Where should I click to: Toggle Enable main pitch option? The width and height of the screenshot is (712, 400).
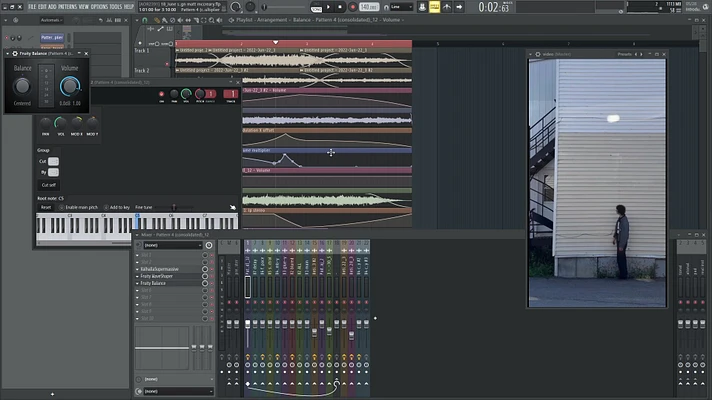click(78, 207)
